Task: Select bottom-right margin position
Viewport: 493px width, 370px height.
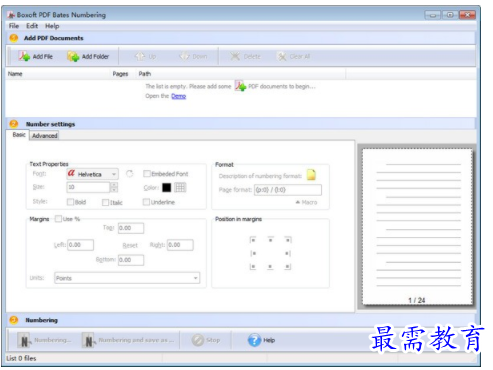Action: coord(288,267)
